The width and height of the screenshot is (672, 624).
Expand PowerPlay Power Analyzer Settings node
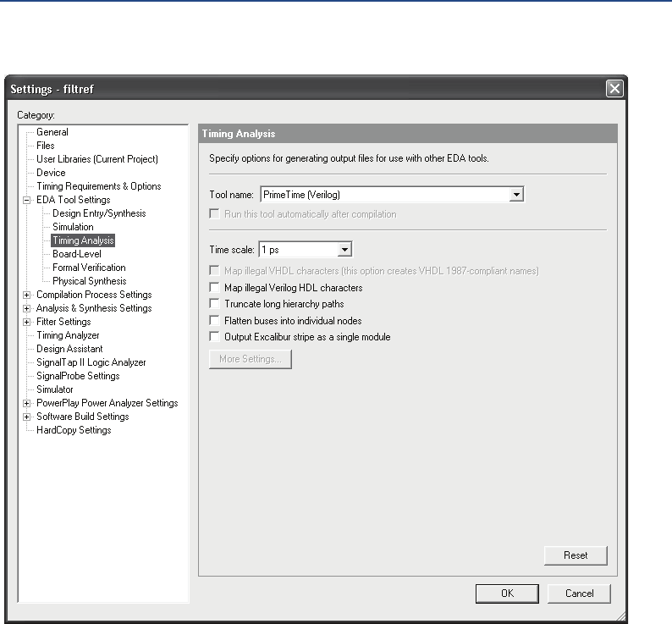(27, 403)
